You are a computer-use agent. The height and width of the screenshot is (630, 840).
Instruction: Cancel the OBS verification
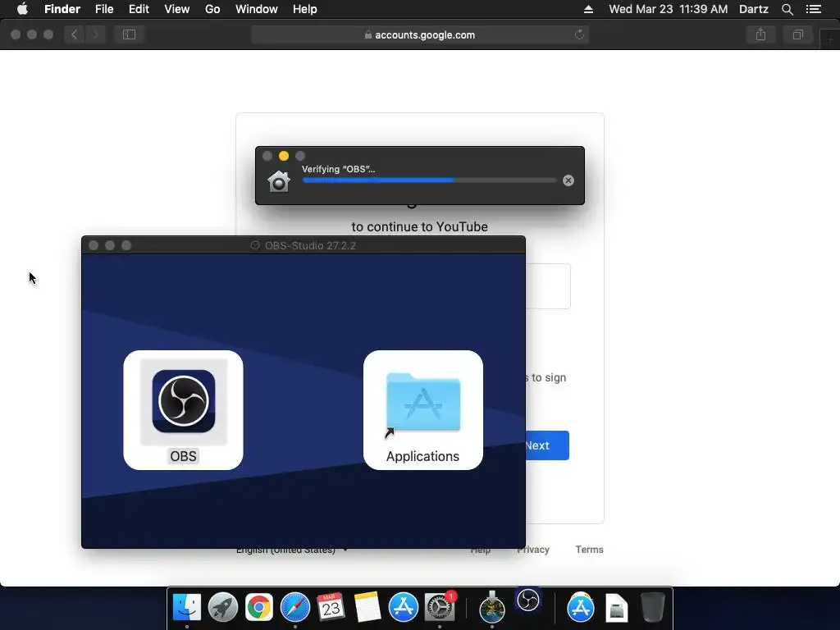568,180
